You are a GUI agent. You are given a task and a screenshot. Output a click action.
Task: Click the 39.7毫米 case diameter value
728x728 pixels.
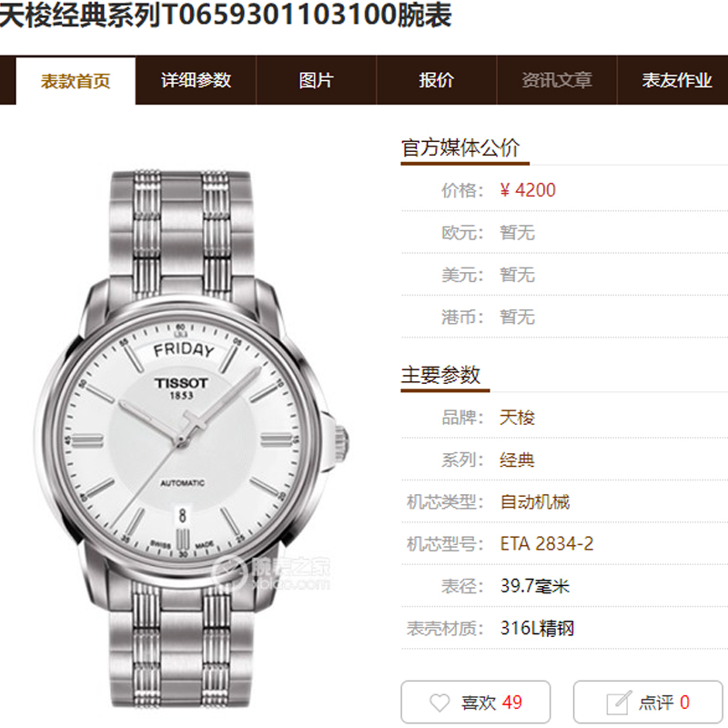(x=535, y=586)
